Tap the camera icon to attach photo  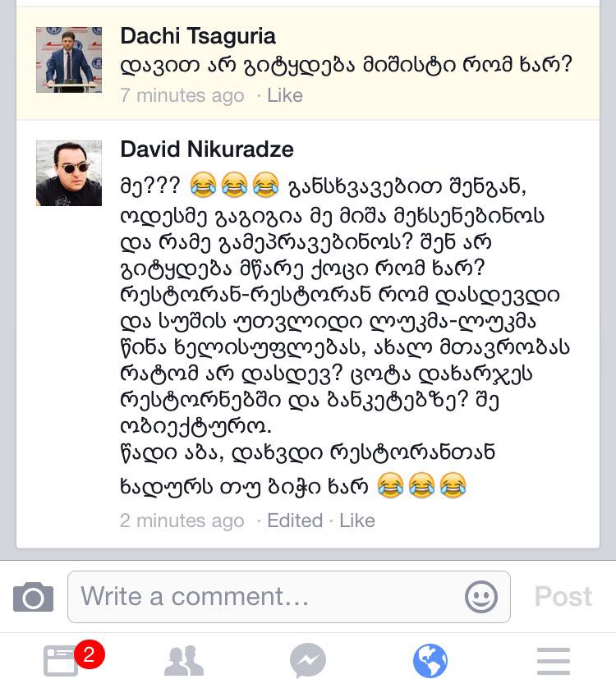click(34, 597)
